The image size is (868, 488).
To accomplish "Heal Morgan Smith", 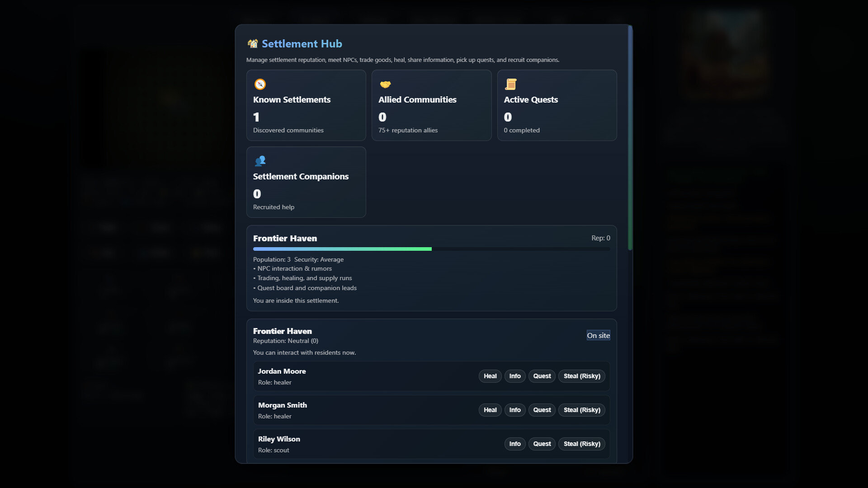I will pos(490,410).
